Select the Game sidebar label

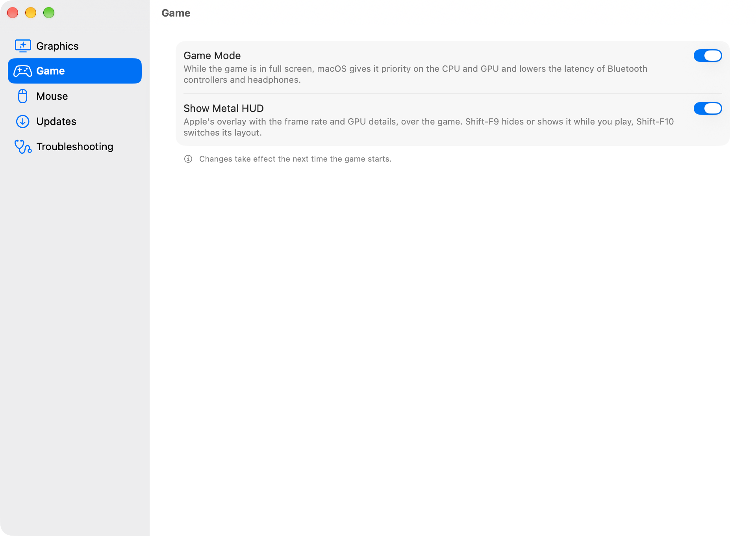click(x=50, y=71)
